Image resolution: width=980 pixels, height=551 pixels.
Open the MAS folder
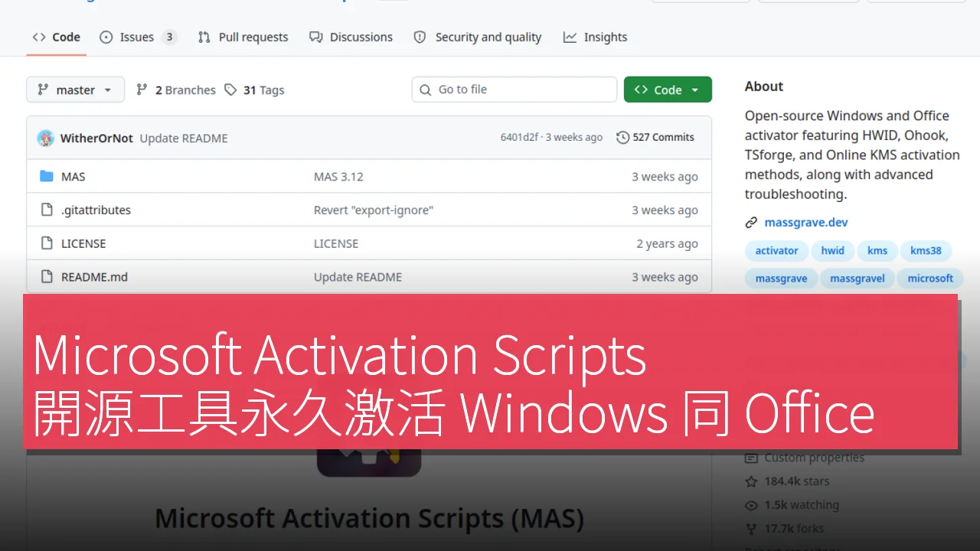(73, 176)
